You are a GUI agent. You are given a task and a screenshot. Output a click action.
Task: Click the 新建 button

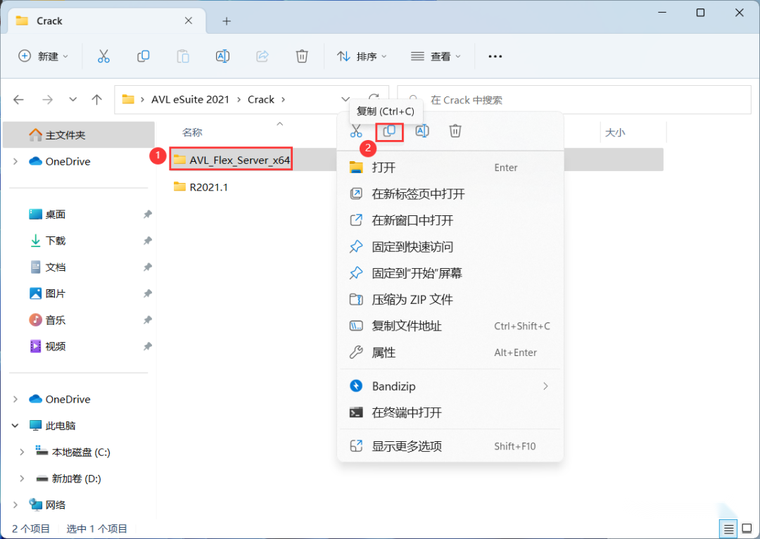[x=43, y=56]
